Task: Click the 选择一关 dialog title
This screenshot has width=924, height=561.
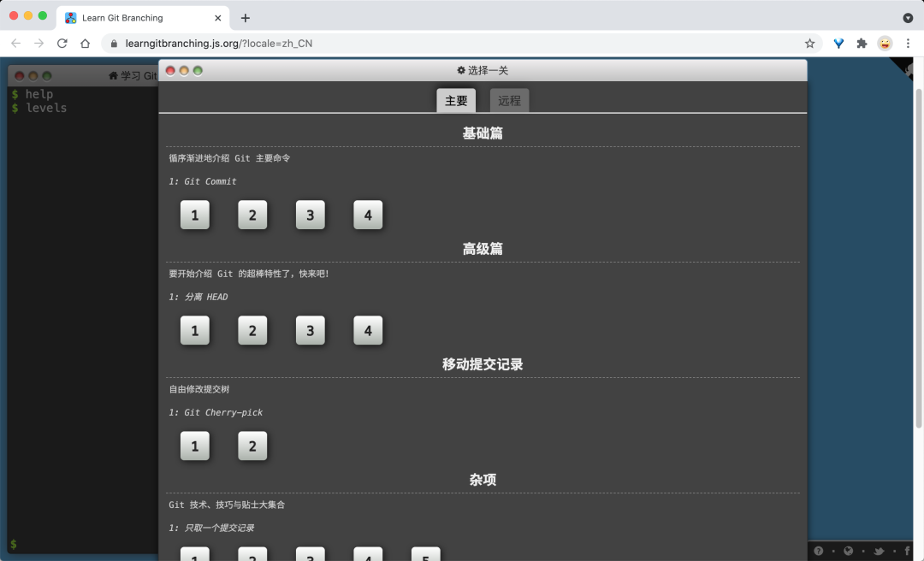Action: (x=488, y=70)
